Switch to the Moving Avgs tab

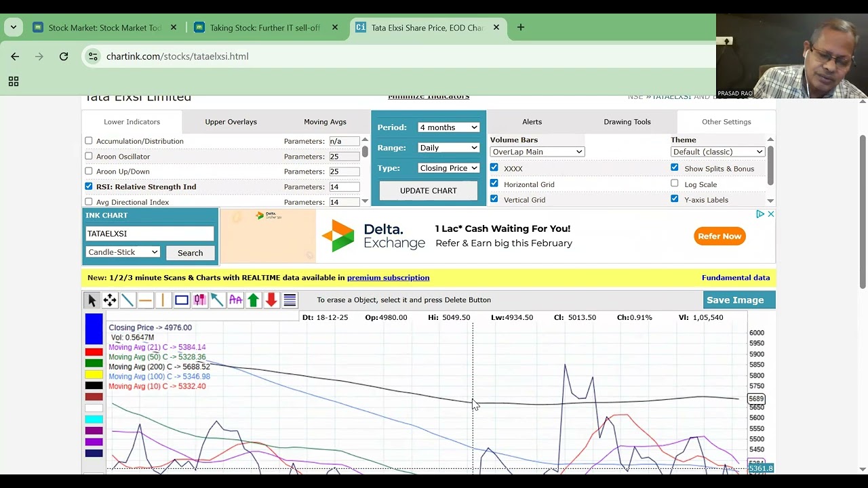[325, 122]
